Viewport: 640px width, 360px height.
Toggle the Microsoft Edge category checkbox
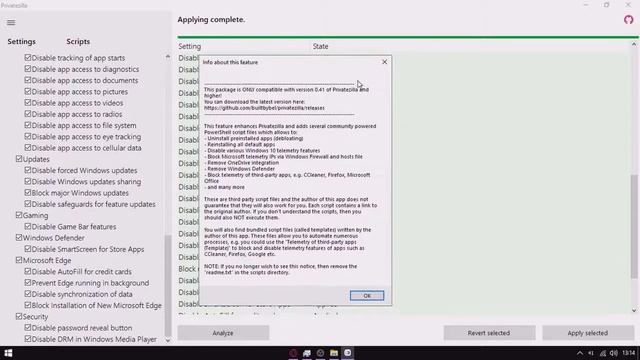[19, 260]
